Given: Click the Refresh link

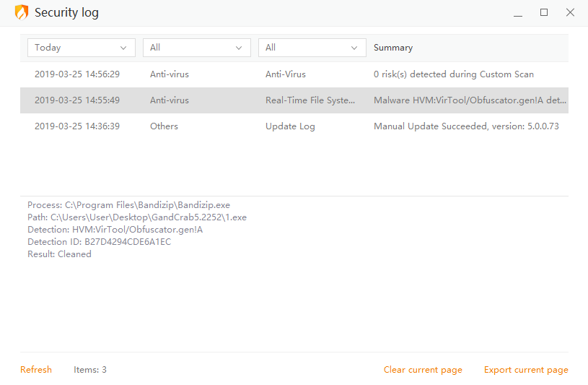Looking at the screenshot, I should [36, 370].
